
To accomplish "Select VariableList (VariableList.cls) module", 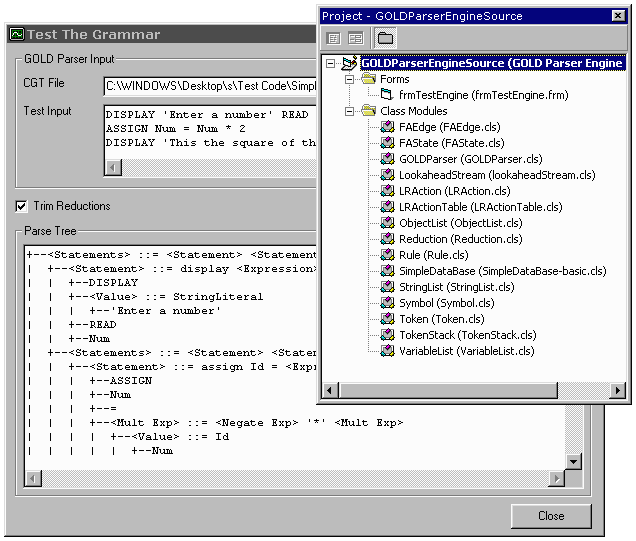I will (x=467, y=351).
